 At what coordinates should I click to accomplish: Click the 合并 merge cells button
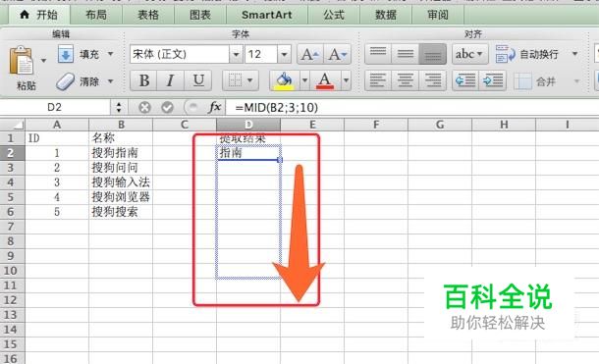[535, 81]
